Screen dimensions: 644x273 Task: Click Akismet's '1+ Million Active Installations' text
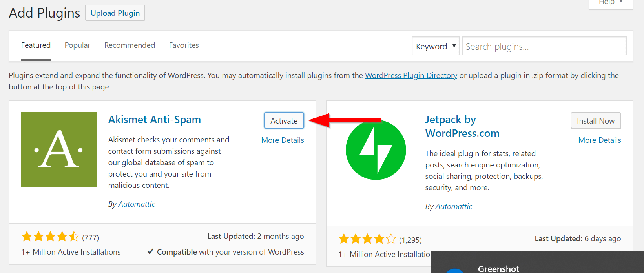[x=71, y=252]
